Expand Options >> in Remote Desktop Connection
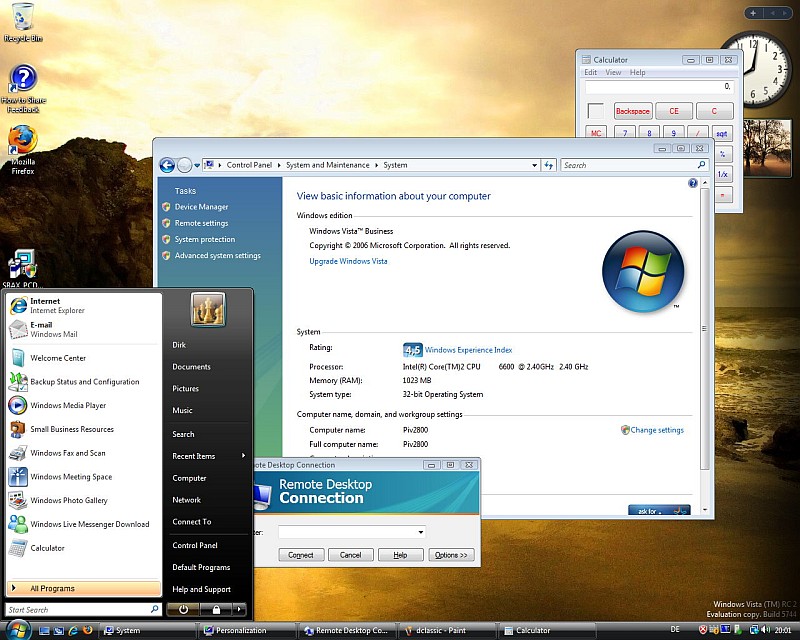 click(x=451, y=555)
